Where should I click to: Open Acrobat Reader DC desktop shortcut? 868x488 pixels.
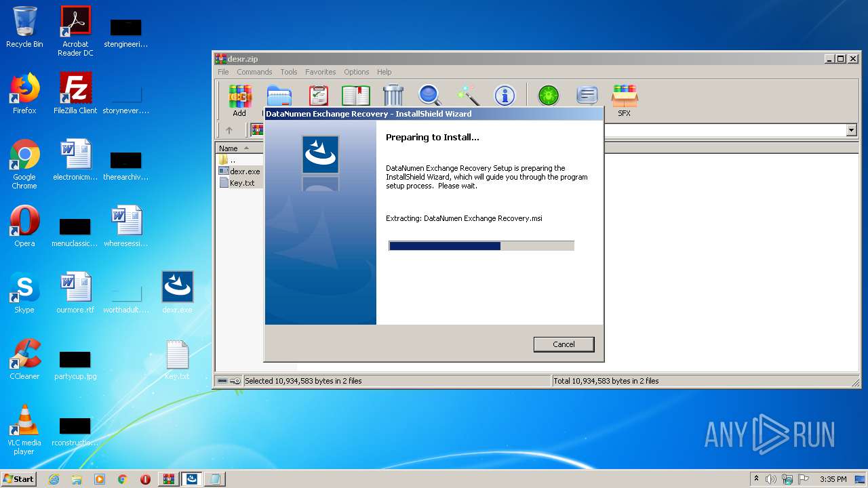click(75, 31)
